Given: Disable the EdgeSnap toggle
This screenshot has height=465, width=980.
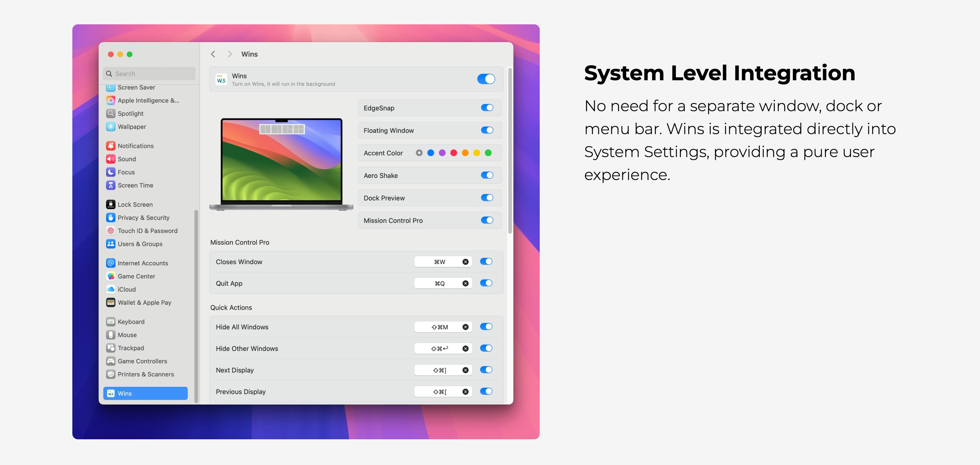Looking at the screenshot, I should 487,108.
